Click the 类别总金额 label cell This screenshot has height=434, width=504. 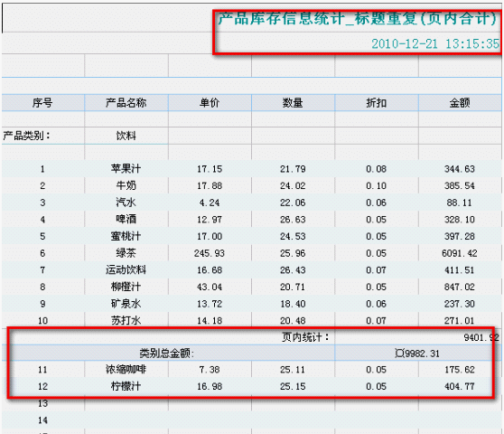coord(167,354)
